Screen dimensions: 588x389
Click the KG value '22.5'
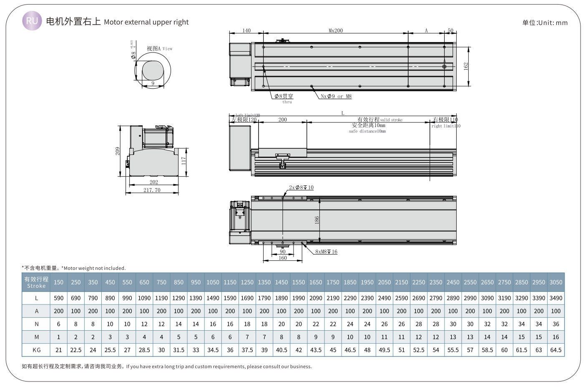(x=76, y=350)
